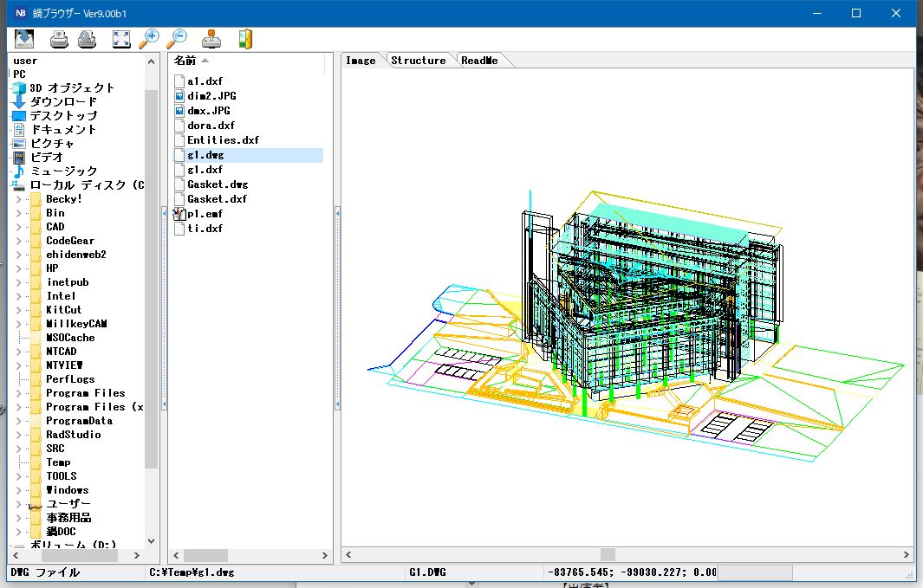Select the Program Files folder
Screen dimensions: 923x588
point(85,393)
